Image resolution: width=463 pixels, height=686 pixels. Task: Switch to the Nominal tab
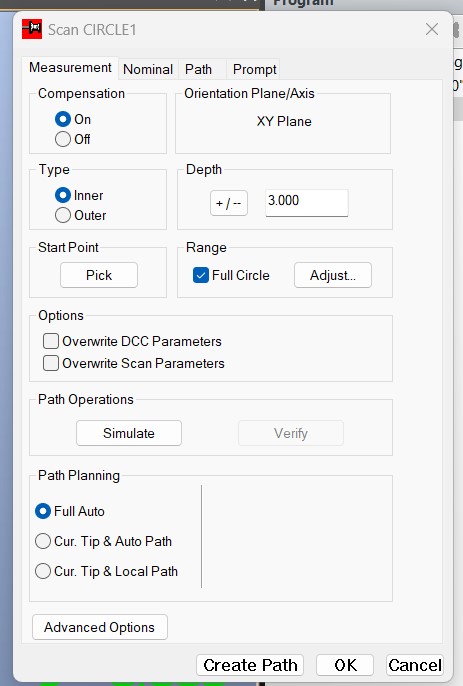click(x=148, y=69)
